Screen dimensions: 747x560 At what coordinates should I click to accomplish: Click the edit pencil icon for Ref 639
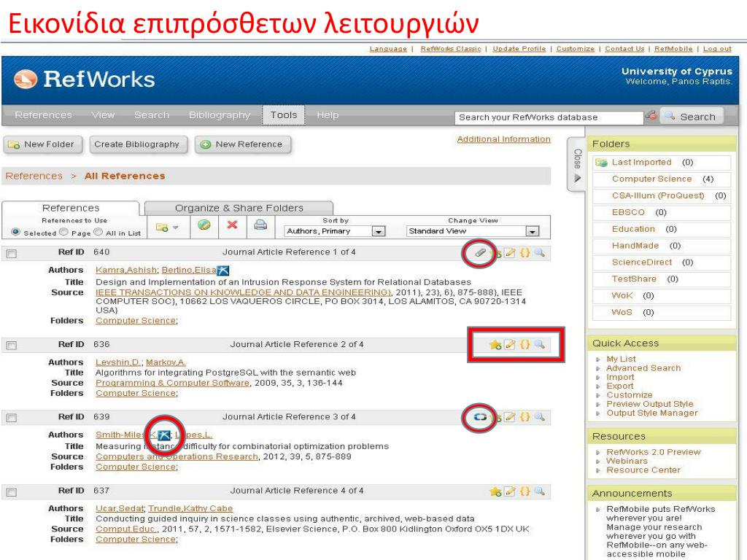click(x=510, y=417)
